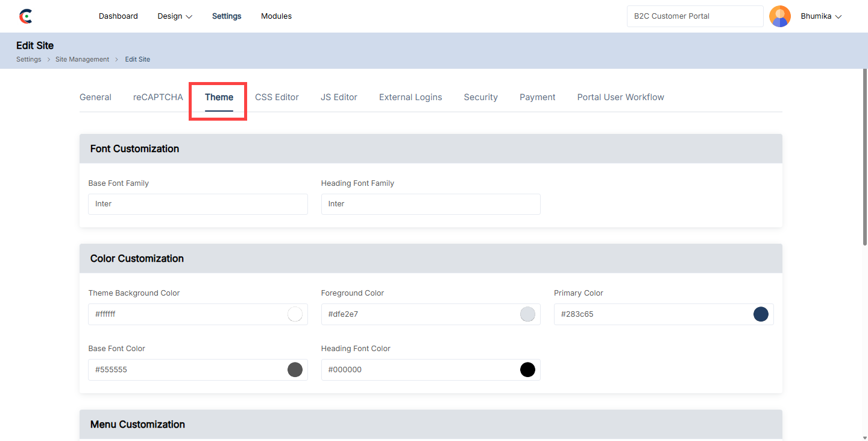
Task: Open the Theme Background Color white swatch
Action: tap(295, 314)
